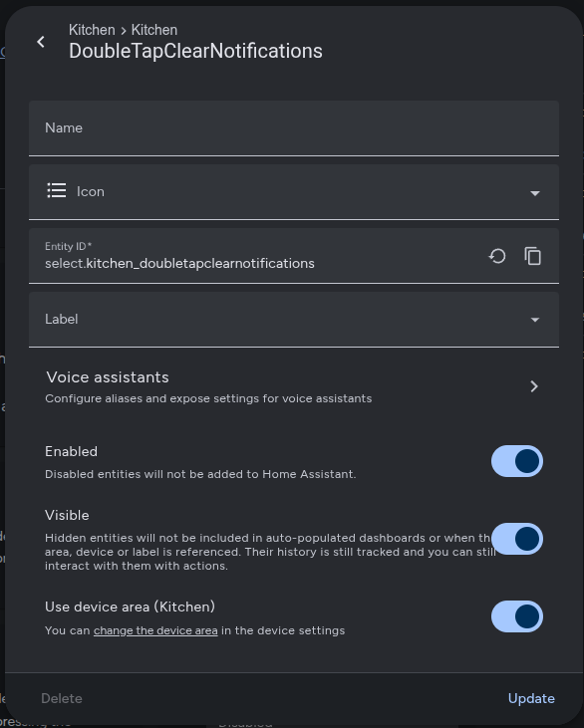Follow the change the device area link
584x728 pixels.
155,630
